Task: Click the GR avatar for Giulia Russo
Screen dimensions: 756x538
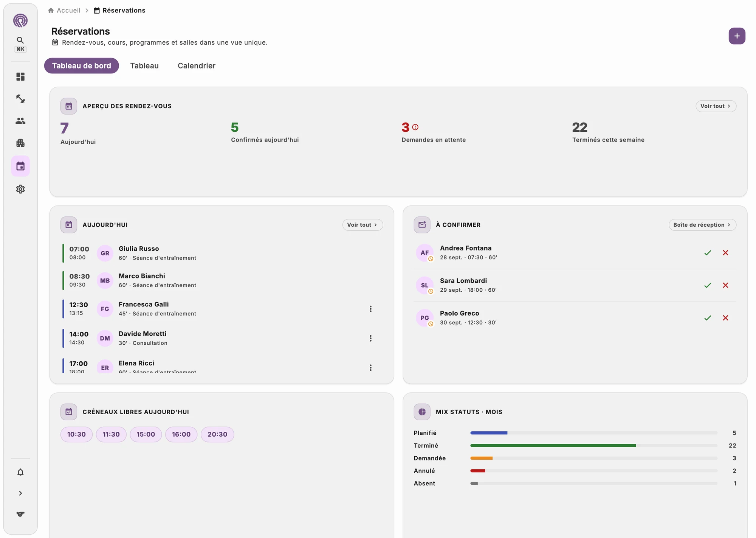Action: pyautogui.click(x=105, y=253)
